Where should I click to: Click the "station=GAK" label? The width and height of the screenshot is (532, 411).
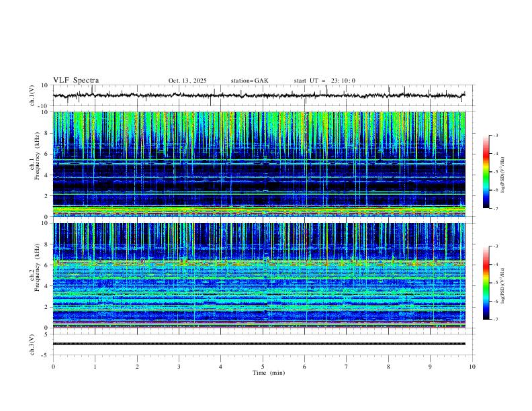[x=249, y=81]
